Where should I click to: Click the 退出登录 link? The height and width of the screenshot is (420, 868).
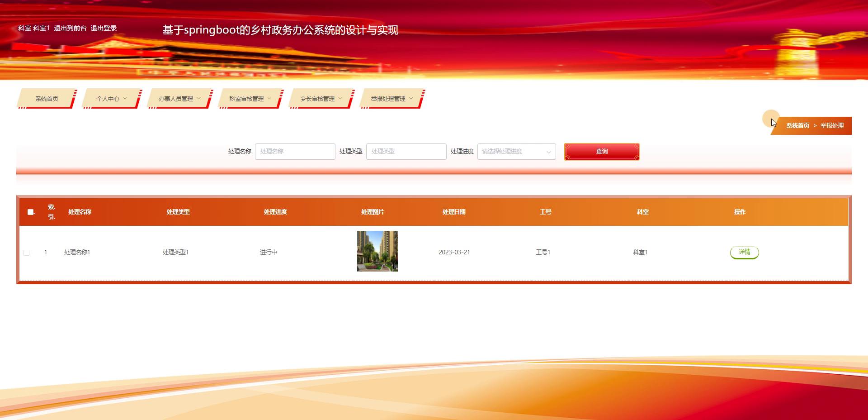(x=104, y=28)
